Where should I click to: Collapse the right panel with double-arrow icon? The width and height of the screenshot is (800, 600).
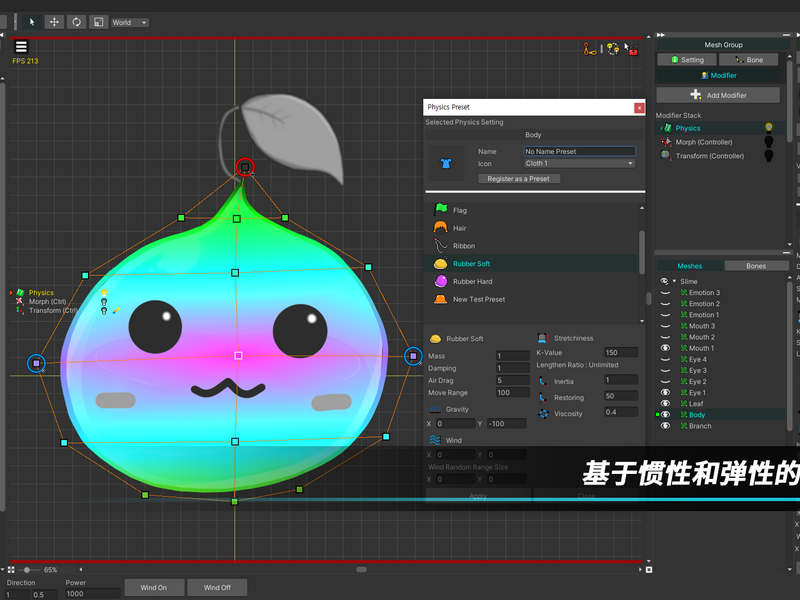coord(661,35)
